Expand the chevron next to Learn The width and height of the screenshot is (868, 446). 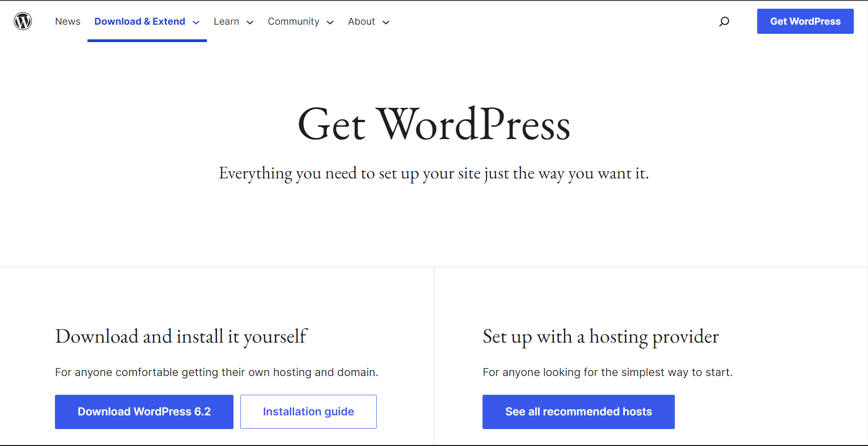pyautogui.click(x=250, y=22)
